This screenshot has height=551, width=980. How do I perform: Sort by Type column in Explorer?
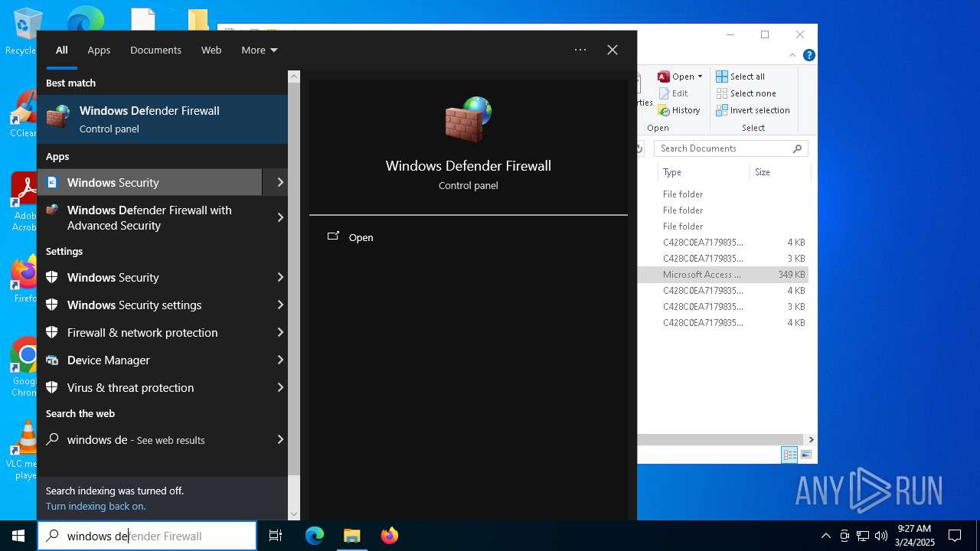click(703, 172)
